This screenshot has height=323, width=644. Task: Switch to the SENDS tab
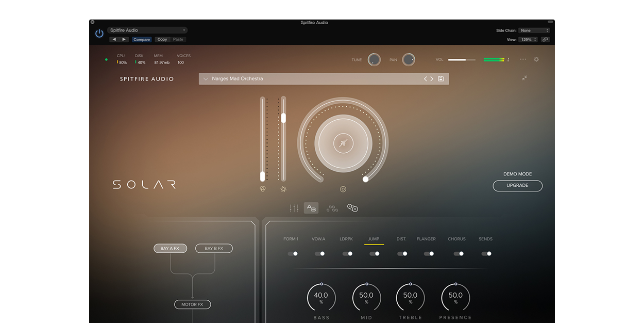[485, 239]
